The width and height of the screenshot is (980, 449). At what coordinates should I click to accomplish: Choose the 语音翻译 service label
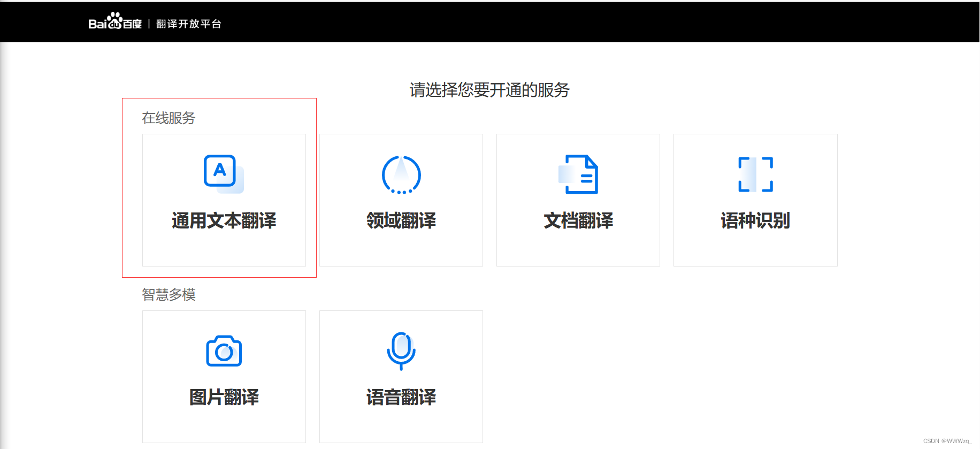click(x=401, y=397)
